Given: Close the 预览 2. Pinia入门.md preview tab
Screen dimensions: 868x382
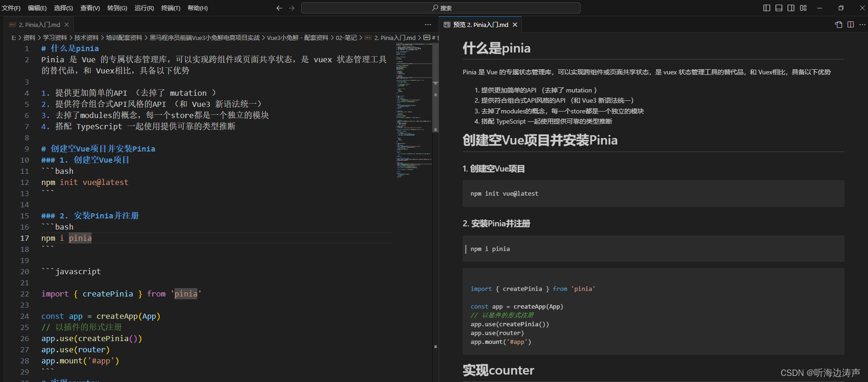Looking at the screenshot, I should (x=515, y=25).
